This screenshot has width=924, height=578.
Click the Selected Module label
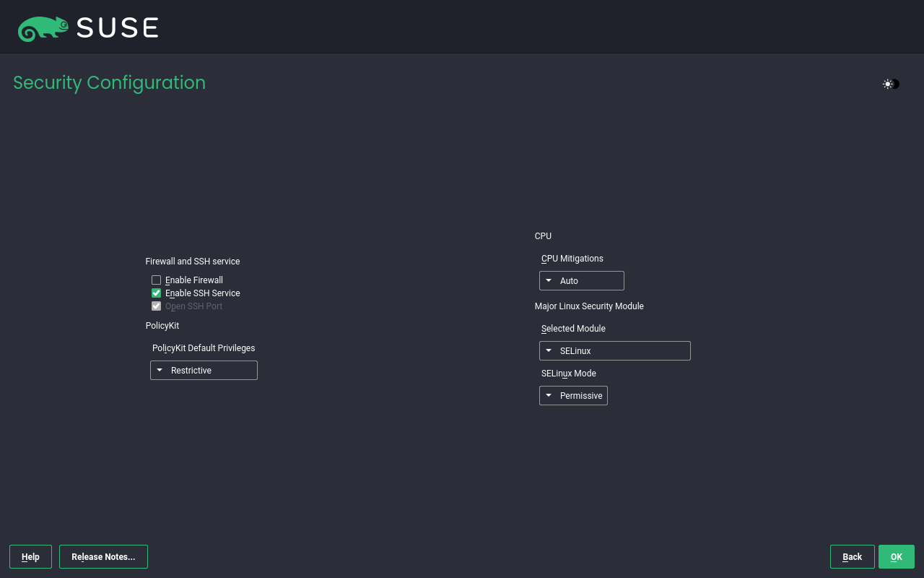click(x=573, y=329)
